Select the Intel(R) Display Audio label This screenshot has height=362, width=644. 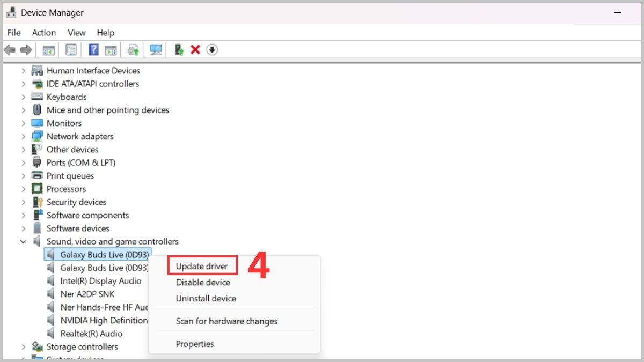click(x=101, y=281)
